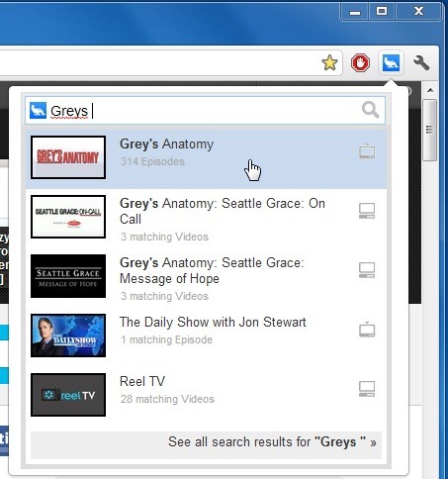Select Grey's Anatomy: Seattle Grace: Message of Hope
The height and width of the screenshot is (479, 448).
[x=212, y=270]
